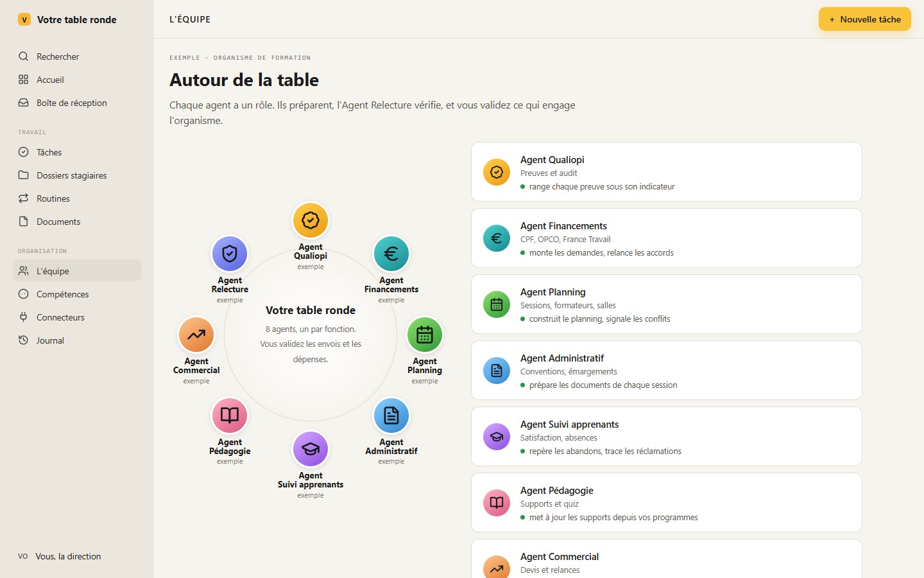Open the Agent Suivi apprenants card in list
The width and height of the screenshot is (924, 578).
[x=667, y=437]
